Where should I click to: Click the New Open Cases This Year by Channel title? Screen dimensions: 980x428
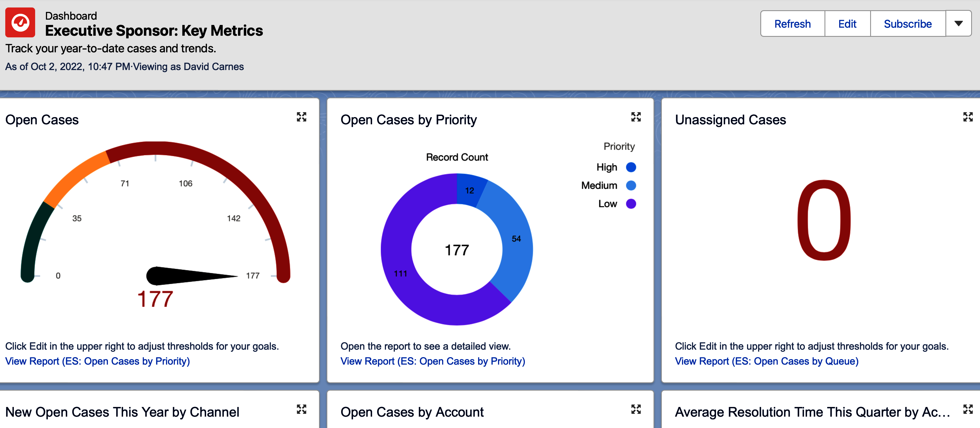pyautogui.click(x=122, y=412)
